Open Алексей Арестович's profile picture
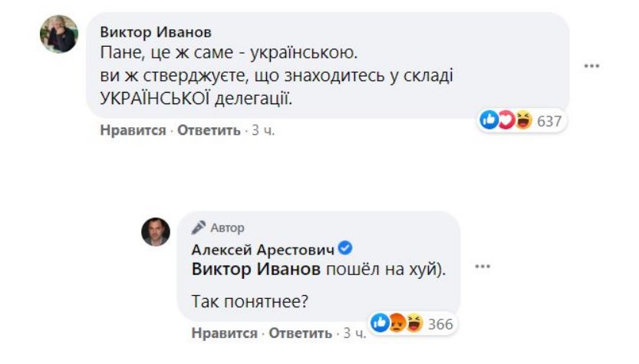The image size is (639, 364). click(156, 231)
